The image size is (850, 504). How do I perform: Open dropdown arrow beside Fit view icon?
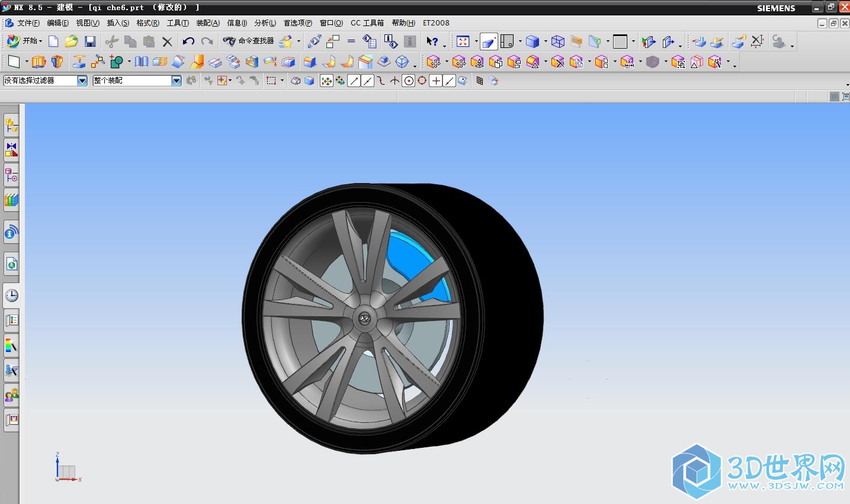(476, 41)
